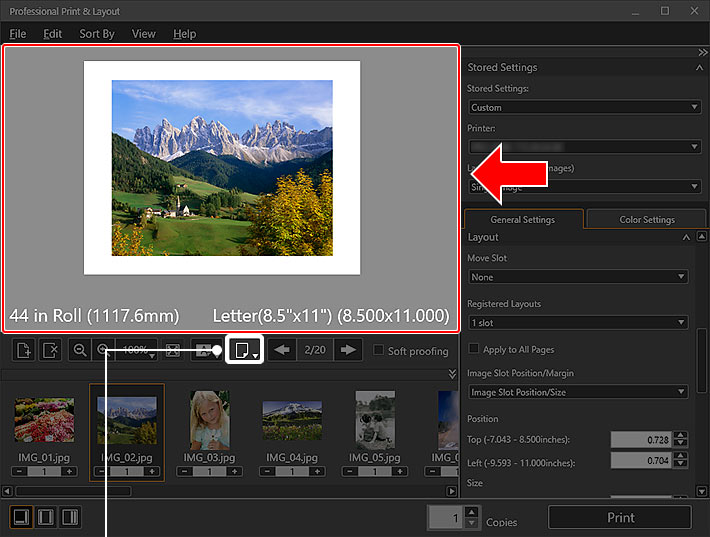Screen dimensions: 710x537
Task: Select the first panel layout icon at bottom-left
Action: [21, 517]
